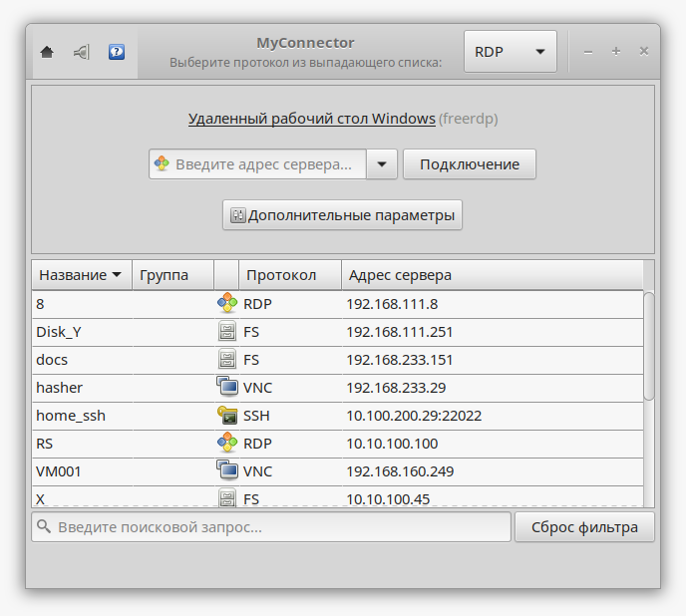The image size is (686, 616).
Task: Expand the server address history arrow
Action: [382, 164]
